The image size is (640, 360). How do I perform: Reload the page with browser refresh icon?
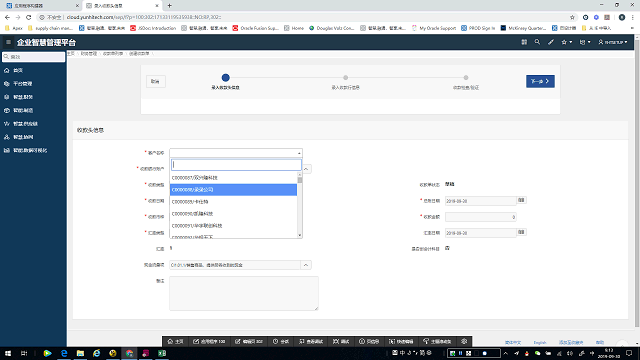click(29, 17)
